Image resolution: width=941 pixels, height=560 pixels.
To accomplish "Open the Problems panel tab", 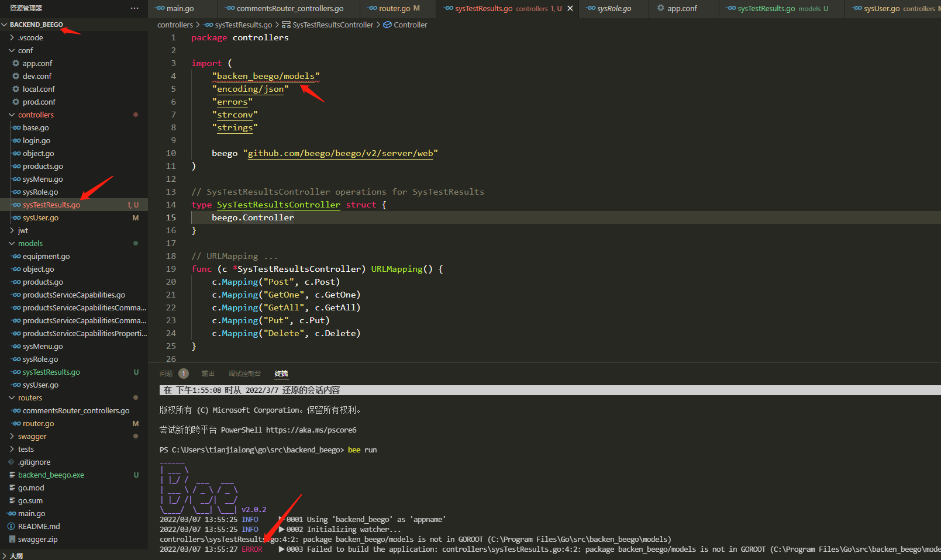I will pyautogui.click(x=166, y=374).
